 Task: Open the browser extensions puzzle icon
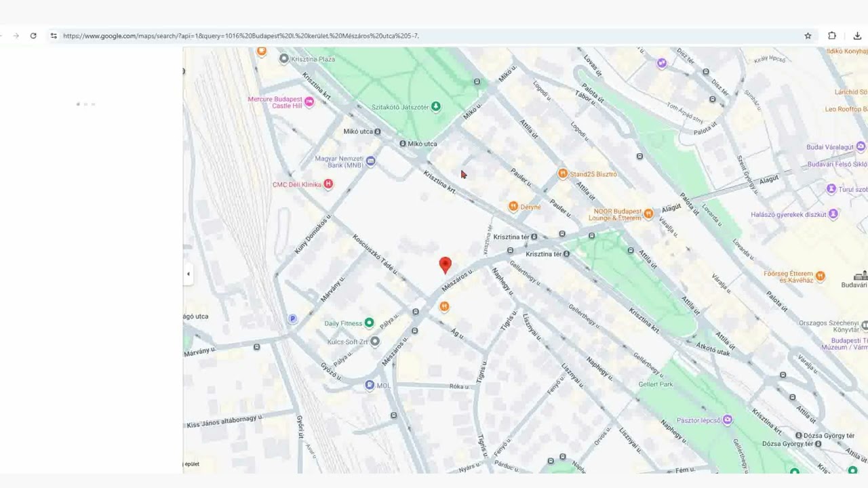click(x=832, y=36)
